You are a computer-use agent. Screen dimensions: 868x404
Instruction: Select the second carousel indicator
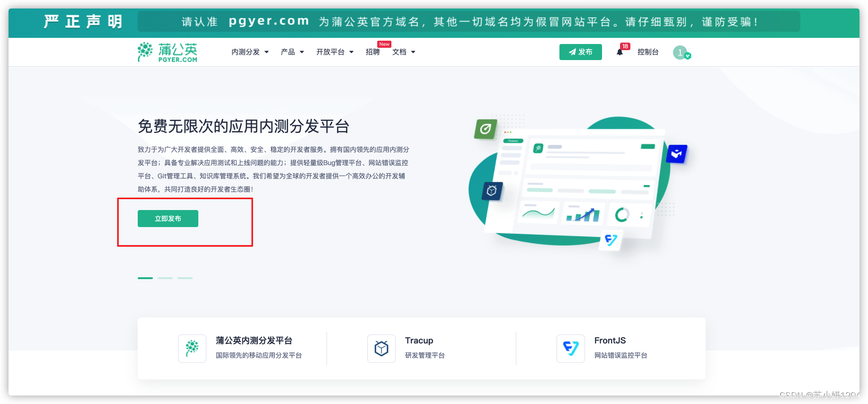(x=165, y=278)
